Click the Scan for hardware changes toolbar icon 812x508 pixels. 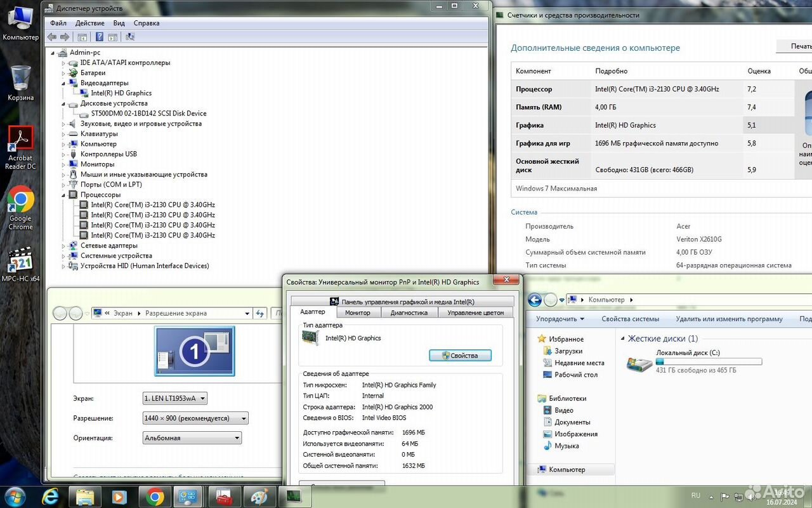[130, 37]
